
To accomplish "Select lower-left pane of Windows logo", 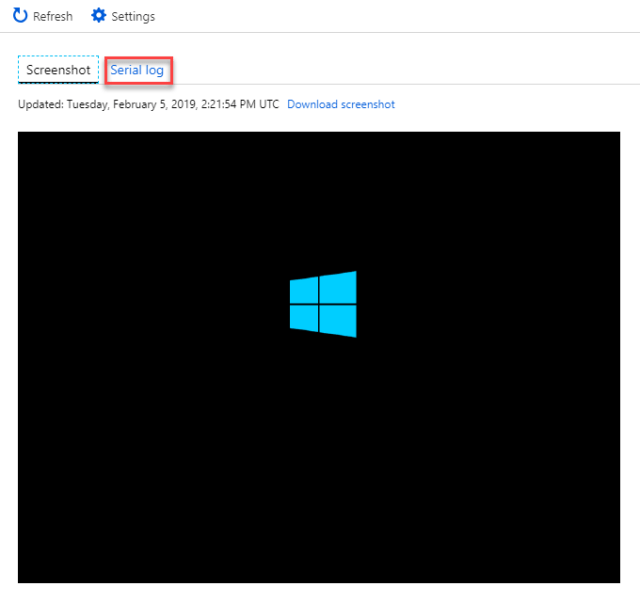I will pos(304,319).
